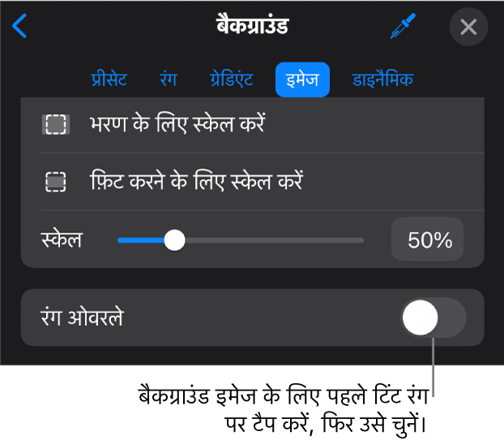This screenshot has width=504, height=440.
Task: Toggle the रंग ओवरले switch
Action: (433, 318)
